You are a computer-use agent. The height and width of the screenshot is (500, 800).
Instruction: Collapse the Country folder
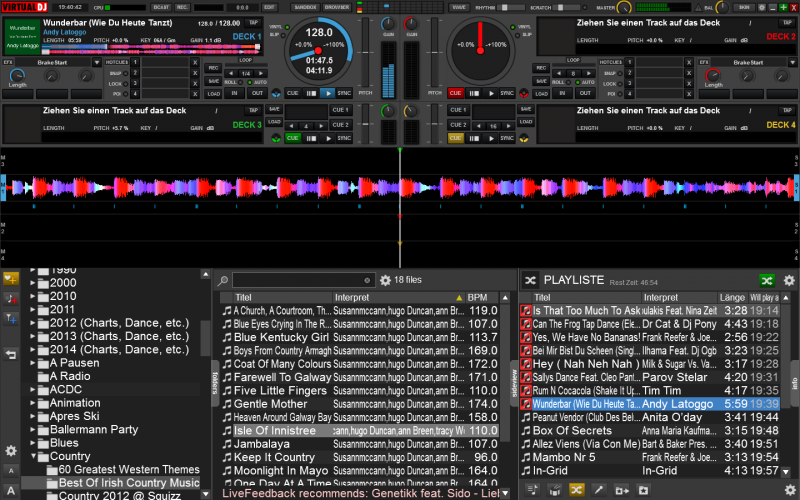(x=34, y=456)
